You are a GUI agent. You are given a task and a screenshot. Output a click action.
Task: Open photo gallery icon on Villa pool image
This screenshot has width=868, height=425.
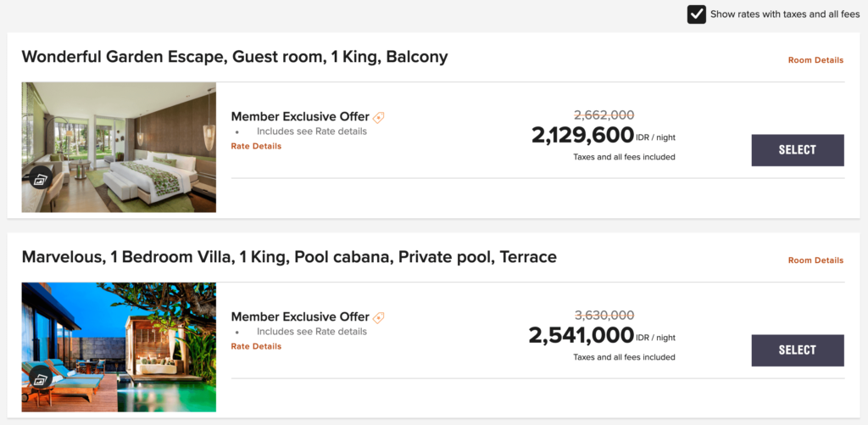[x=41, y=377]
